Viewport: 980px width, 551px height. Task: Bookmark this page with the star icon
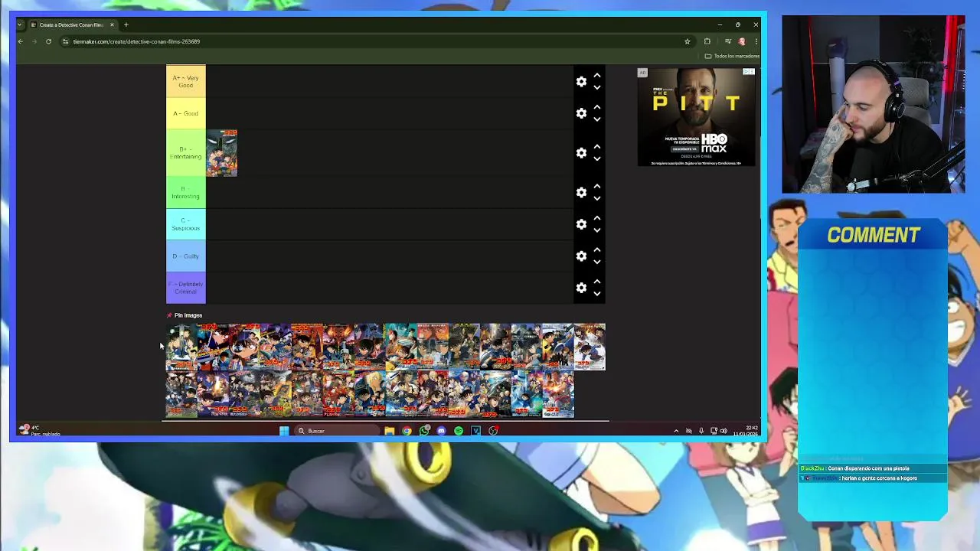pyautogui.click(x=687, y=41)
